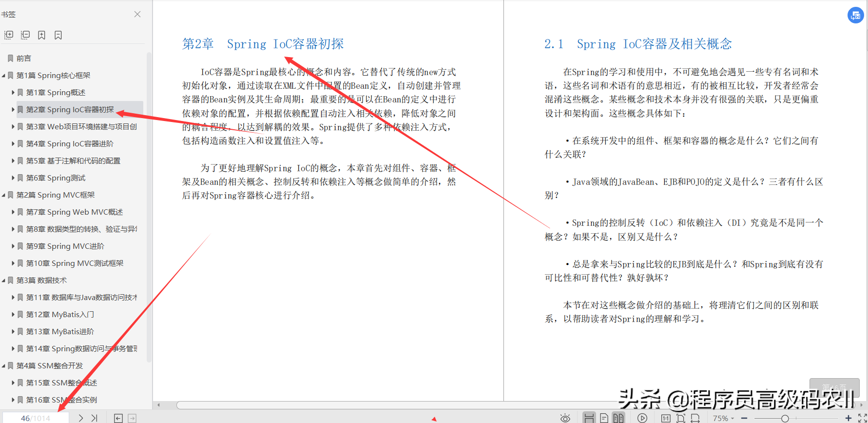Open bookmark 第9章 Spring MVC进阶
The width and height of the screenshot is (868, 423).
click(65, 246)
